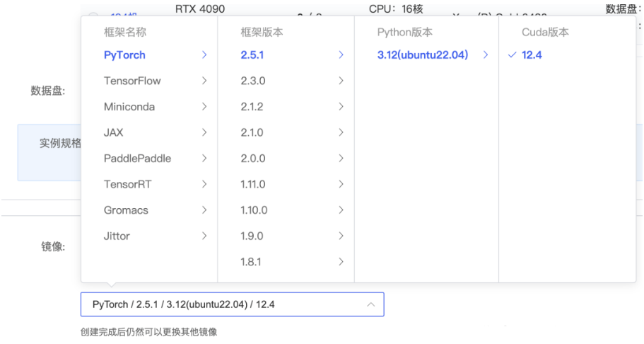Select PaddlePaddle framework option
Image resolution: width=644 pixels, height=344 pixels.
coord(137,159)
